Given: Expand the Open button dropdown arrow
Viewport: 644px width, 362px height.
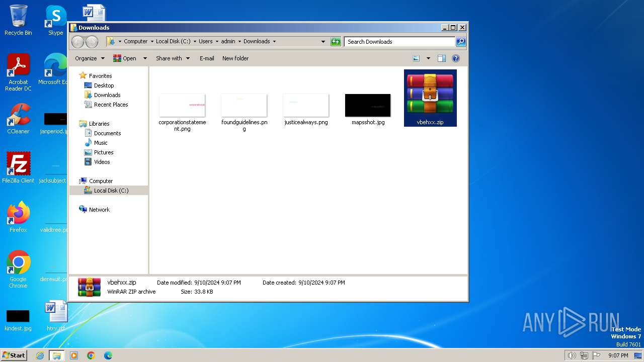Looking at the screenshot, I should coord(145,58).
